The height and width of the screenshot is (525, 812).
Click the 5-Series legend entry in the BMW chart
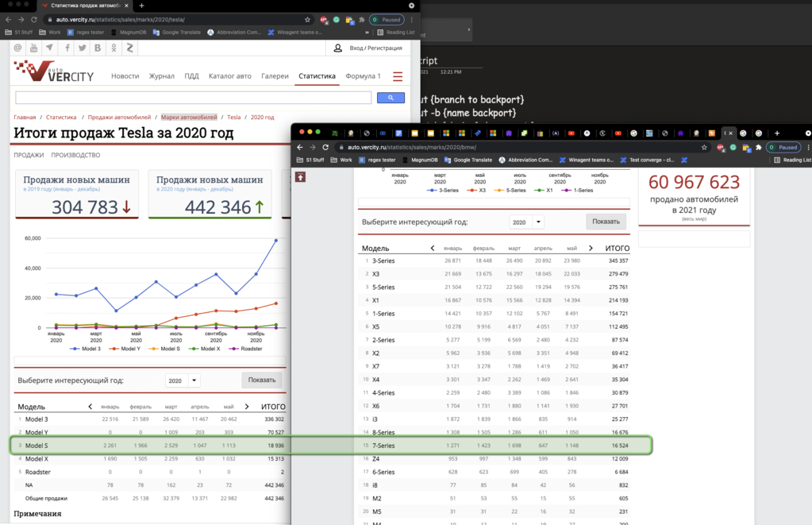pyautogui.click(x=510, y=190)
